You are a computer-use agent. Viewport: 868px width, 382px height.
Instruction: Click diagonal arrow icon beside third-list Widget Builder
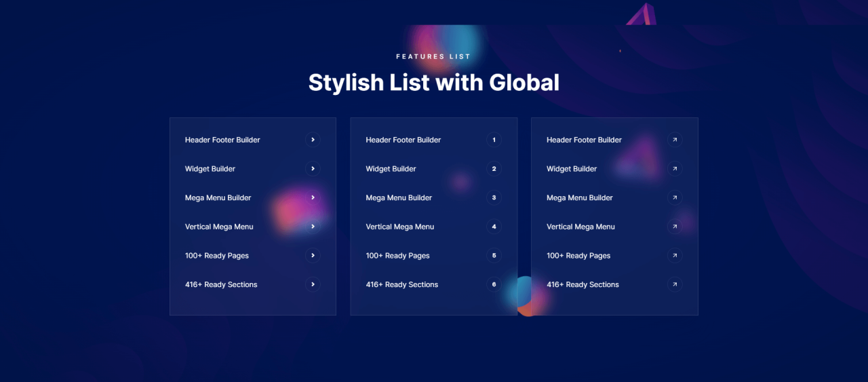point(675,169)
